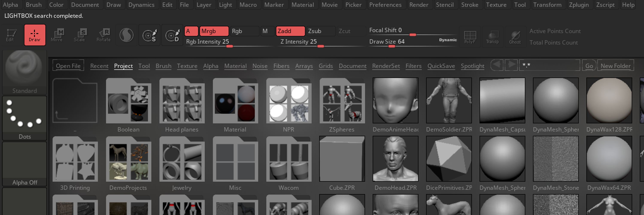The width and height of the screenshot is (644, 215).
Task: Click the sphere gizmo icon beside Rotate
Action: click(x=126, y=35)
